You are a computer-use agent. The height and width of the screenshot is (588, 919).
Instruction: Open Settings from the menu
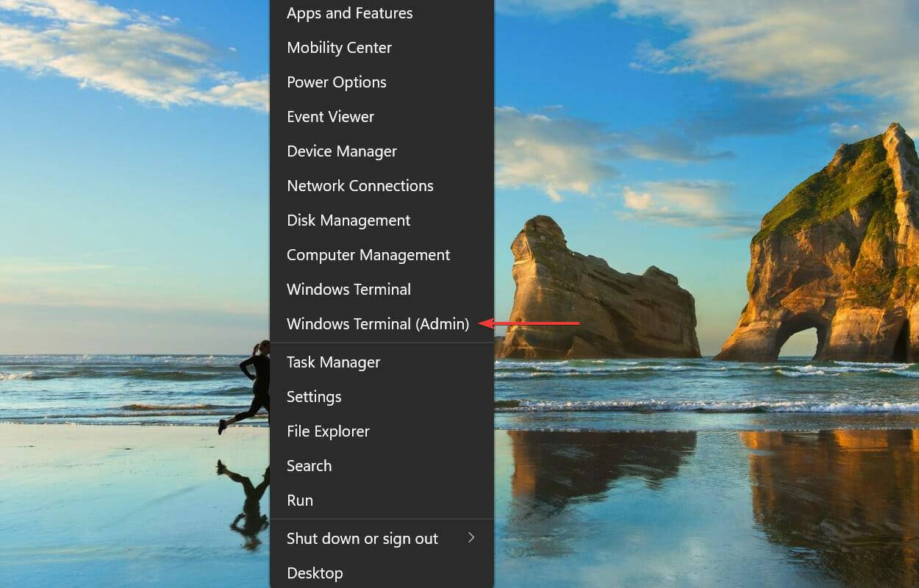tap(314, 396)
